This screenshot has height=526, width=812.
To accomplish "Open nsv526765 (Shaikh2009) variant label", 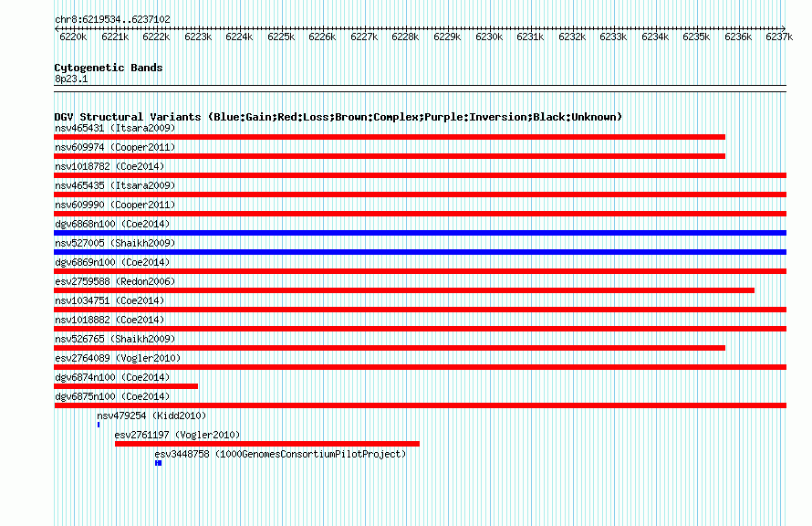I will pyautogui.click(x=115, y=339).
